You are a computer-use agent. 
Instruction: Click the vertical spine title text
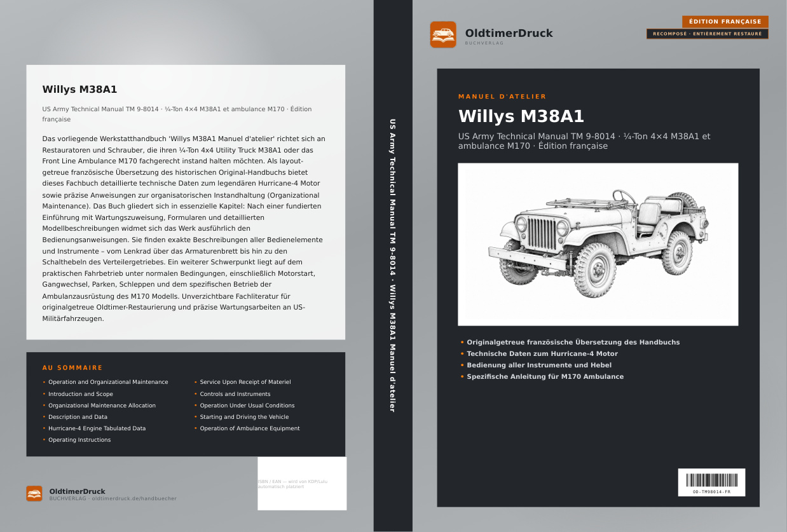[x=392, y=265]
